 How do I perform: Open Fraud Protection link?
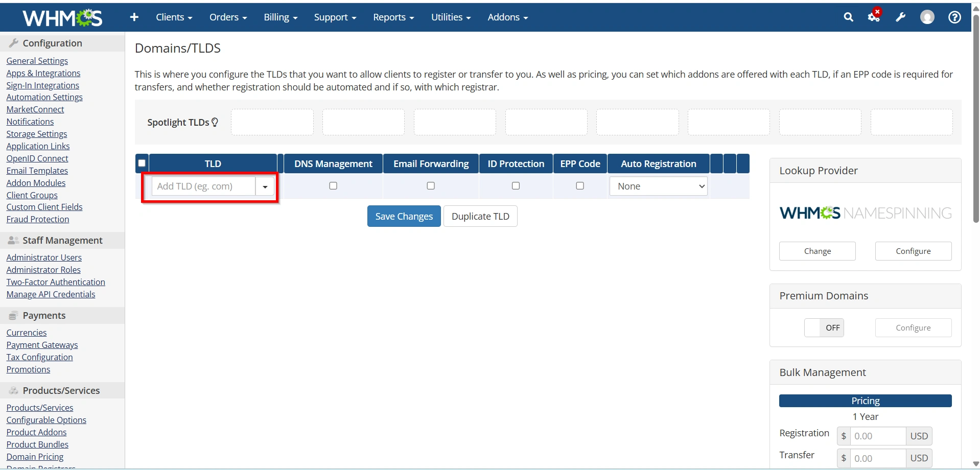[x=38, y=219]
